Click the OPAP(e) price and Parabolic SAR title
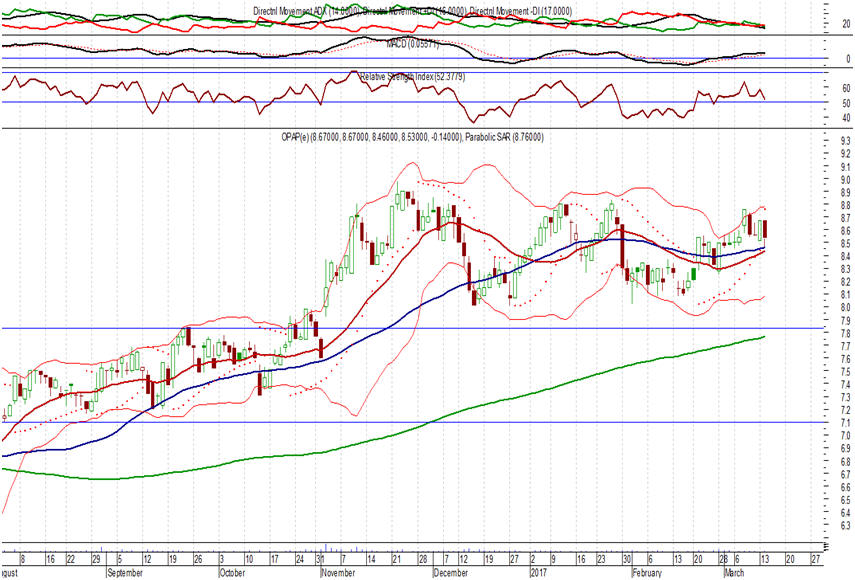855x580 pixels. tap(412, 138)
